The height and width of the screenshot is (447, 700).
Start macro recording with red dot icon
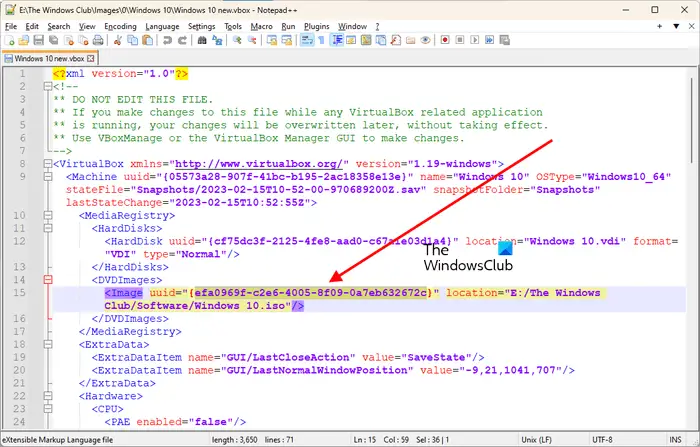(445, 40)
